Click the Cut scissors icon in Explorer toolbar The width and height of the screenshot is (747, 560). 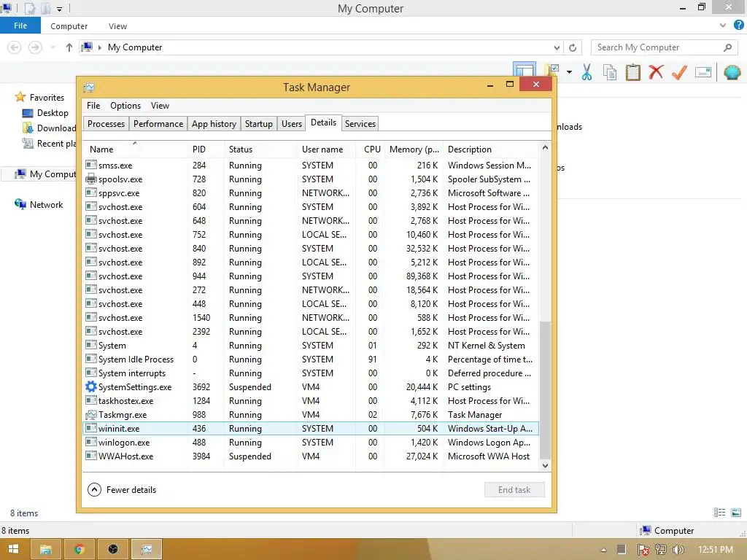point(587,72)
